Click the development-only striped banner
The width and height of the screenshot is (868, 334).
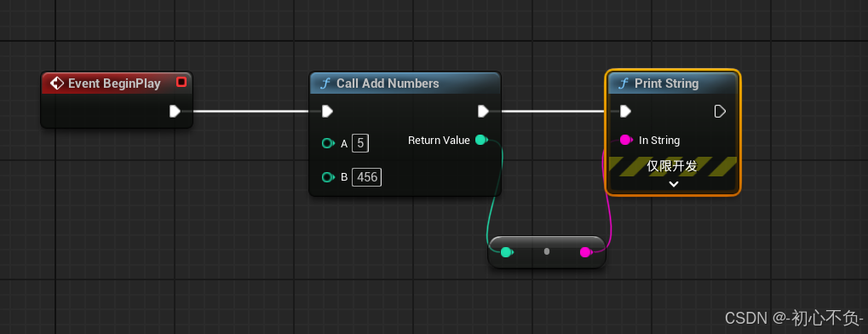[673, 166]
